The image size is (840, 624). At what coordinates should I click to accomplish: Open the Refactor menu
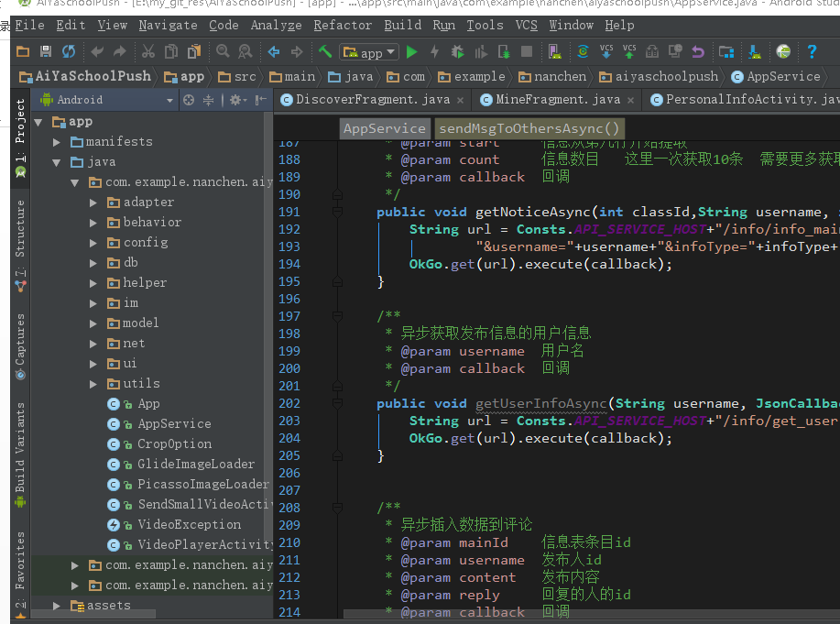(x=343, y=25)
